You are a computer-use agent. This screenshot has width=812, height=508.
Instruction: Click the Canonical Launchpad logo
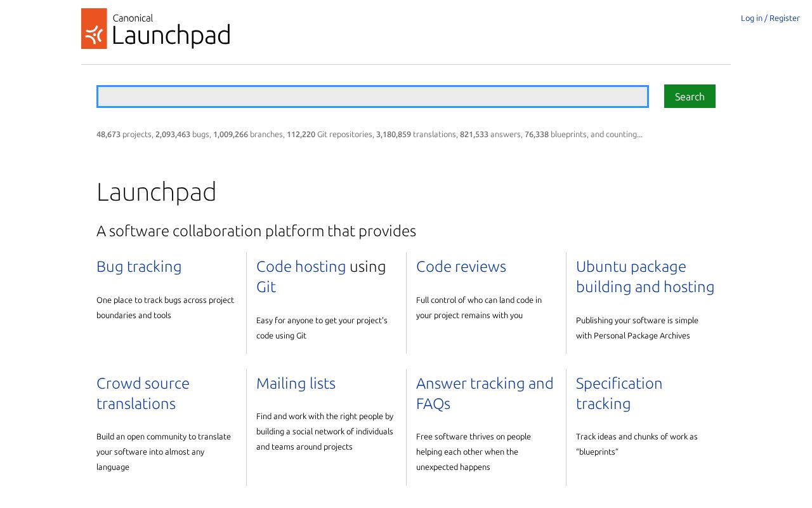(155, 28)
